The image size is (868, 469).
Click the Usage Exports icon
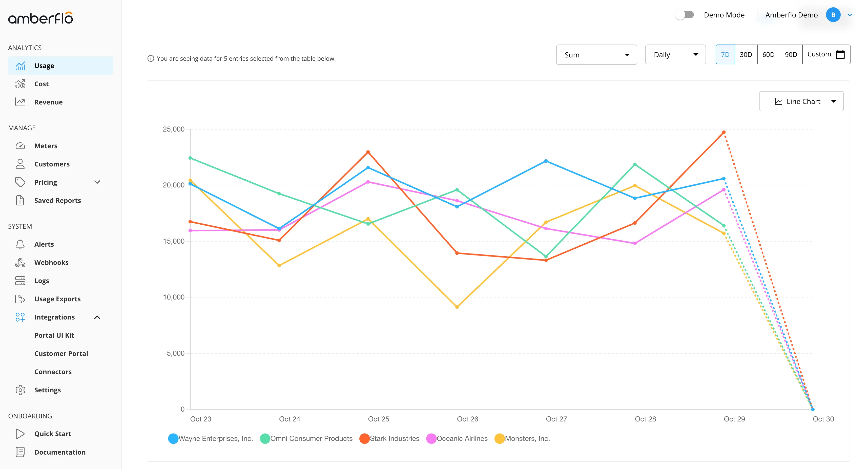20,299
